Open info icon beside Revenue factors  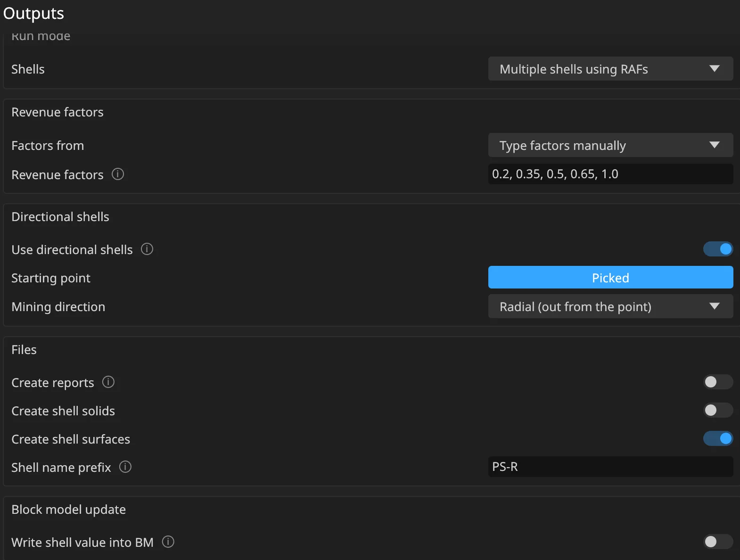point(118,174)
